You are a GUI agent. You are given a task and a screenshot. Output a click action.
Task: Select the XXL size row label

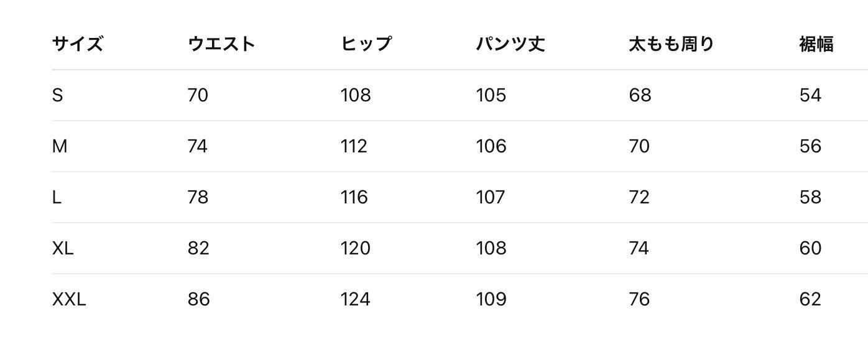(x=69, y=299)
